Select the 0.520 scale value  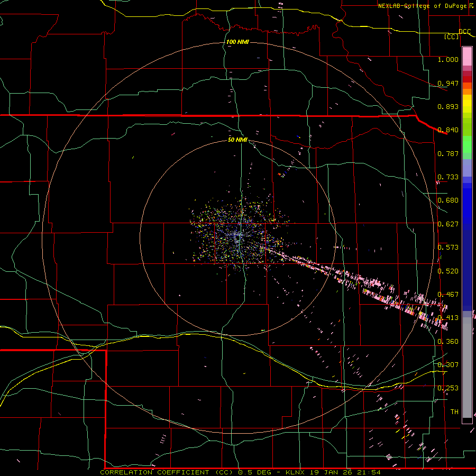tap(448, 271)
